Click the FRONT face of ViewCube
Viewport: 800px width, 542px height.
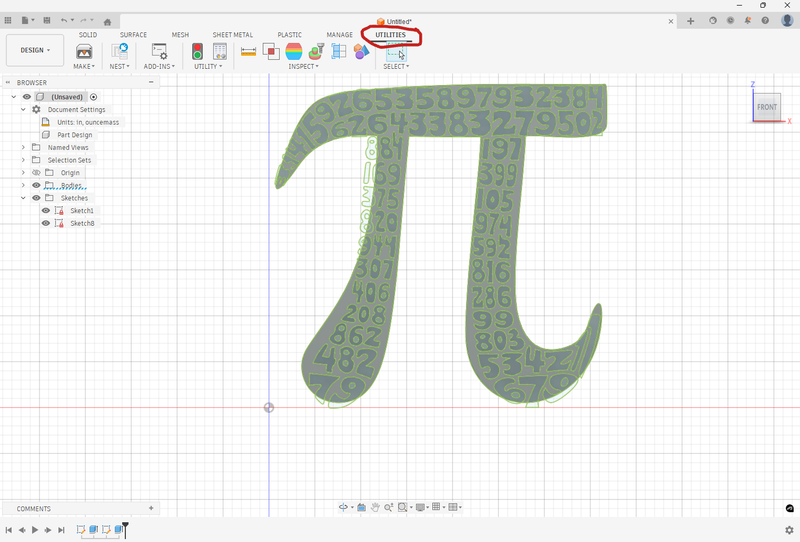tap(767, 107)
